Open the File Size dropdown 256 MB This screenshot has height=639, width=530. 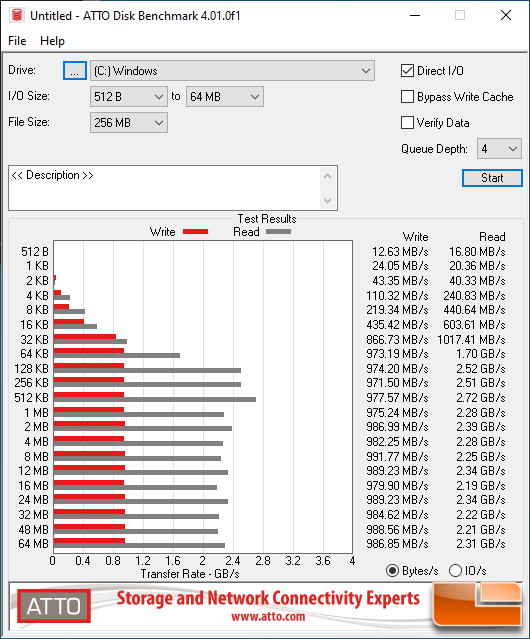[x=129, y=123]
